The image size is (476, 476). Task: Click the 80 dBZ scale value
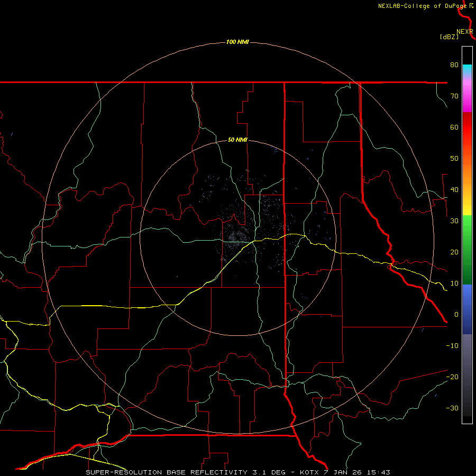tap(454, 65)
